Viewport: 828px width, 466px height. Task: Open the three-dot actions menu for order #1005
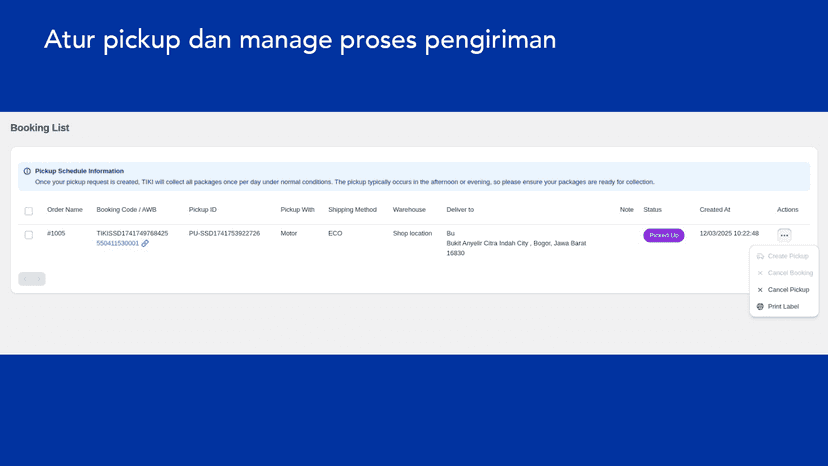(x=784, y=235)
